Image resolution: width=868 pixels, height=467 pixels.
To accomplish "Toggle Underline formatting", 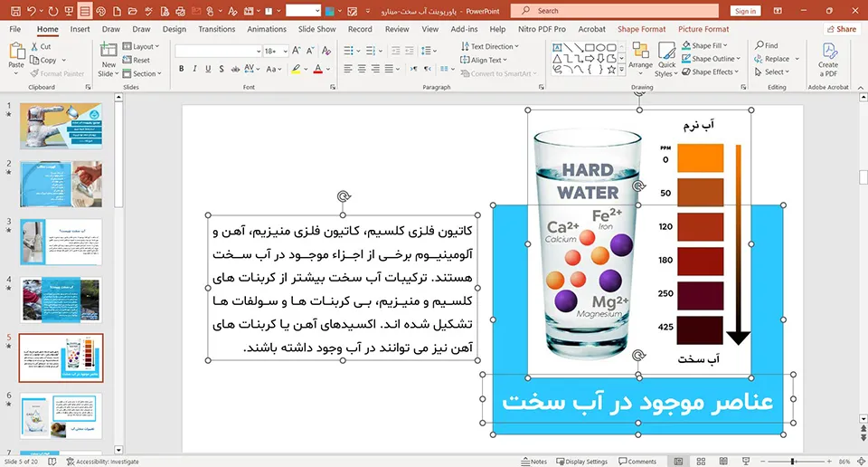I will coord(208,69).
